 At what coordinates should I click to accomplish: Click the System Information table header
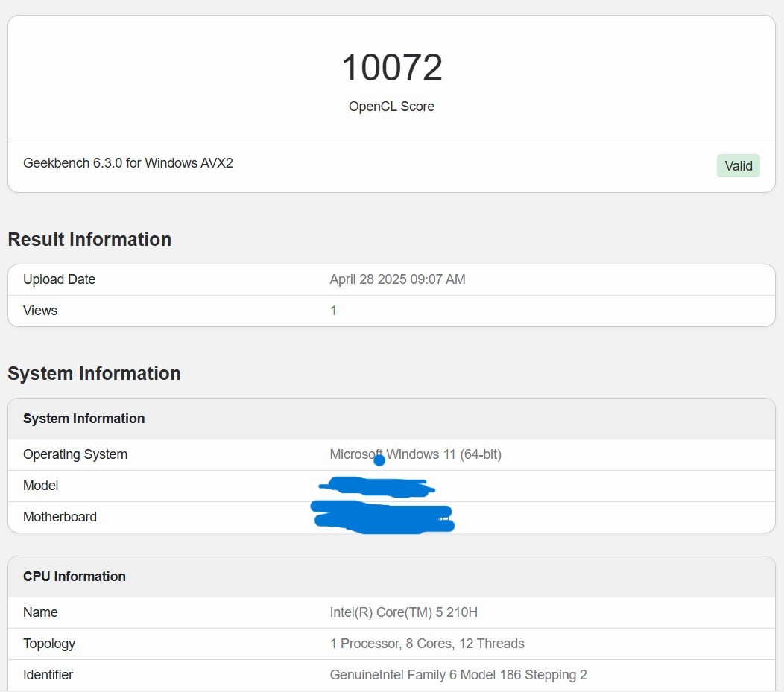click(84, 419)
